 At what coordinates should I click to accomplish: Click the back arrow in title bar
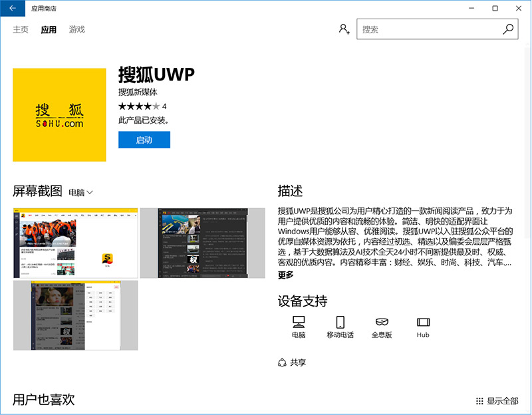click(x=12, y=8)
